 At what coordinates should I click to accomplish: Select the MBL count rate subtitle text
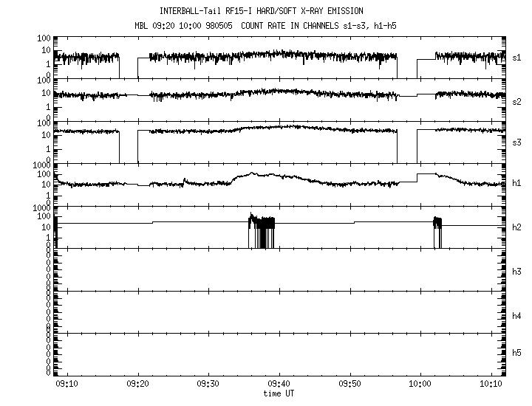[x=274, y=26]
